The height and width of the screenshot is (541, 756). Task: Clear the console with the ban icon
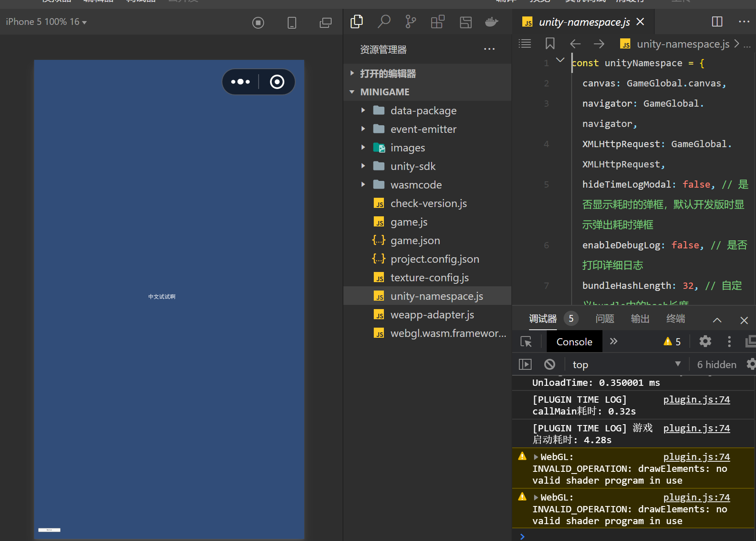[x=550, y=364]
